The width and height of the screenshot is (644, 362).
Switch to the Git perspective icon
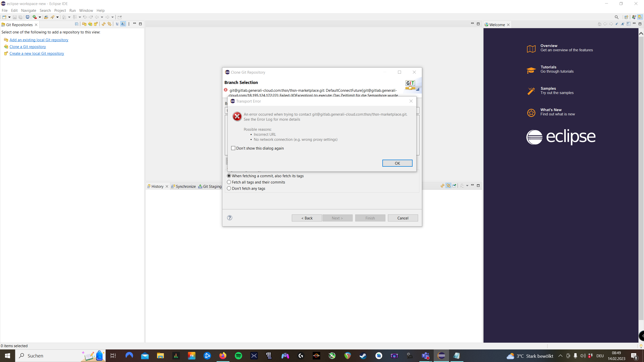pos(640,17)
